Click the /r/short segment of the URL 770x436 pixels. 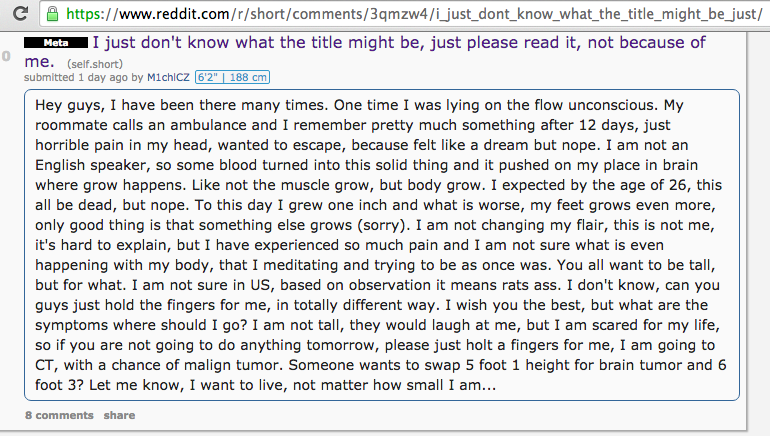tap(259, 14)
